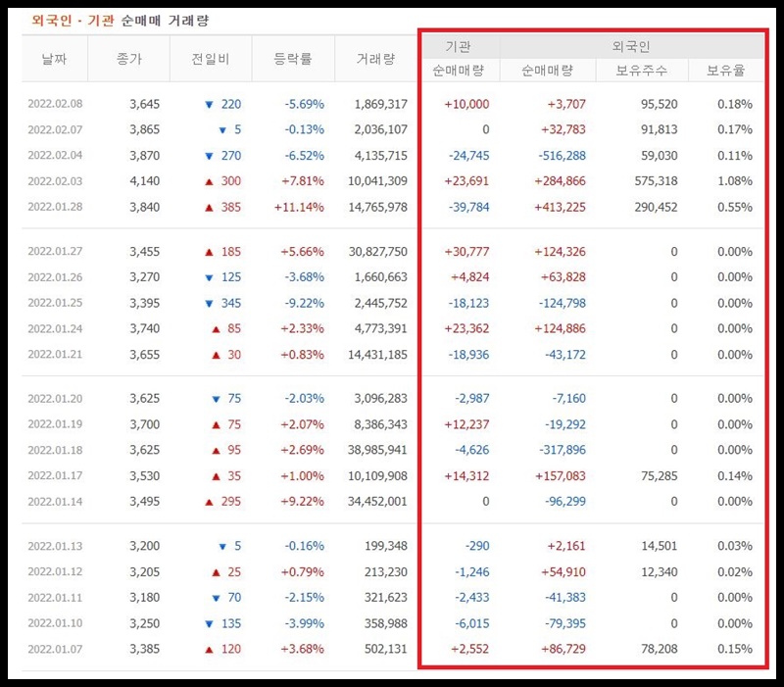Select the date 2022.02.03
This screenshot has width=784, height=687.
tap(55, 181)
